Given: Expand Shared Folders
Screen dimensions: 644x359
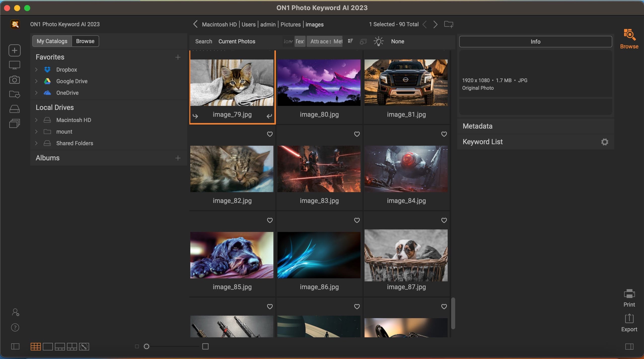Looking at the screenshot, I should coord(36,143).
